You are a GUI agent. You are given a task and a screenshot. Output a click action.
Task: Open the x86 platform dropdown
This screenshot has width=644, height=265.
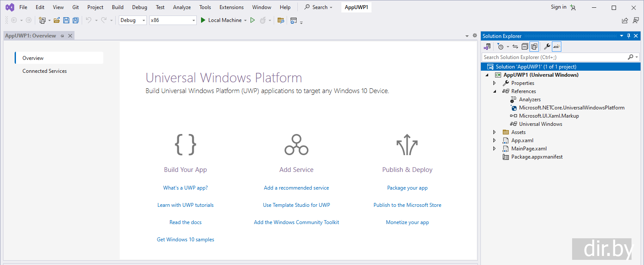(x=172, y=20)
